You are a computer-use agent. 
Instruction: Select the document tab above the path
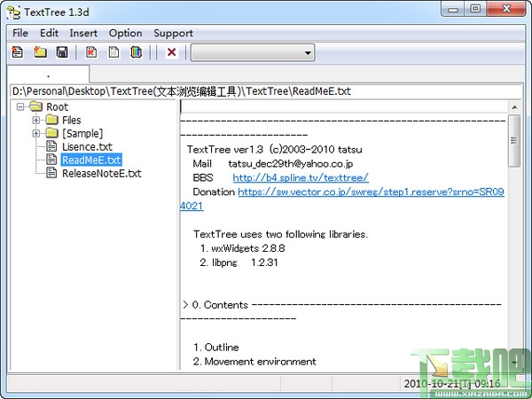point(48,74)
